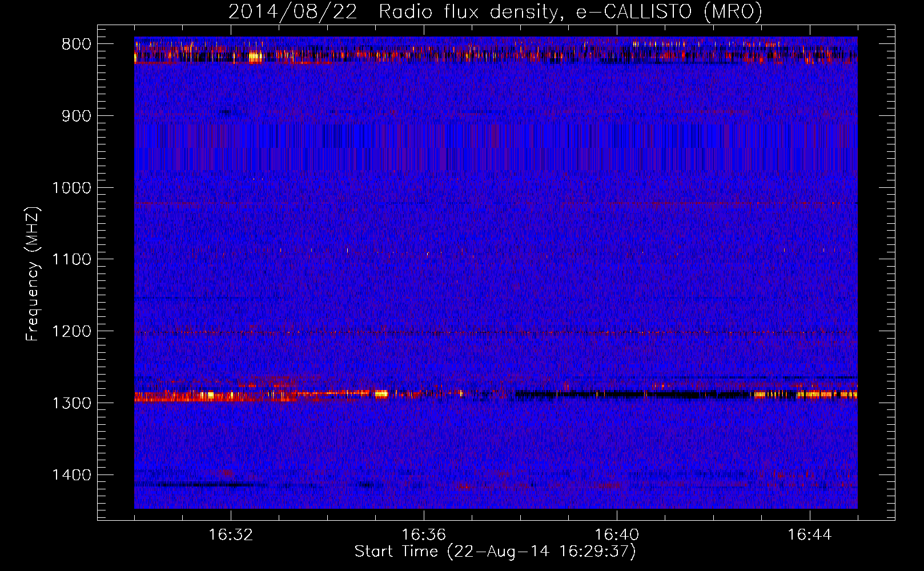Click the plot title '2014/08/22 Radio flux density, e-CALLISTO (MRO)'
This screenshot has height=571, width=924.
point(495,11)
